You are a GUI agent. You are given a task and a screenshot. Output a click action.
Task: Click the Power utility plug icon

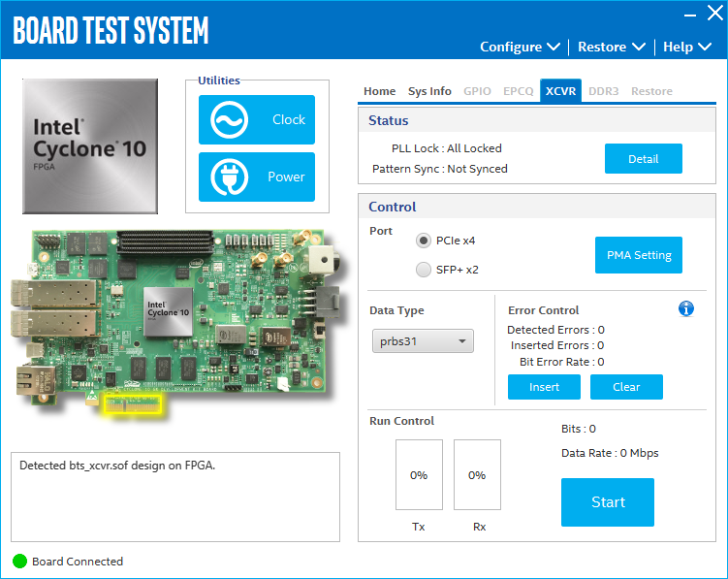[x=232, y=177]
